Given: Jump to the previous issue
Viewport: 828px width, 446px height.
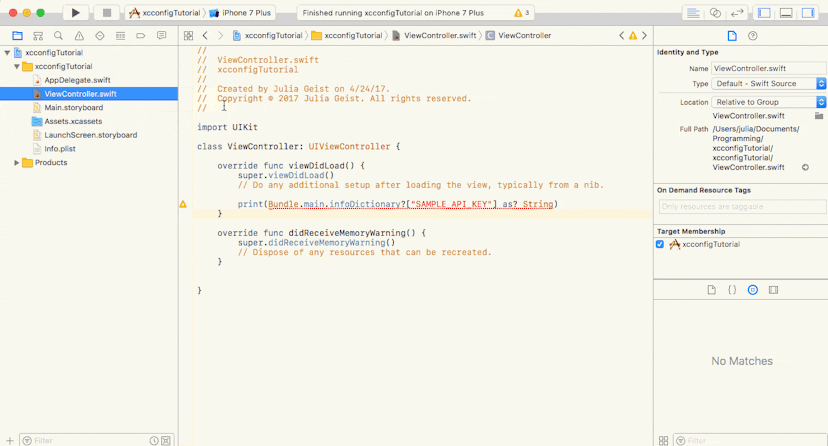Looking at the screenshot, I should point(622,35).
